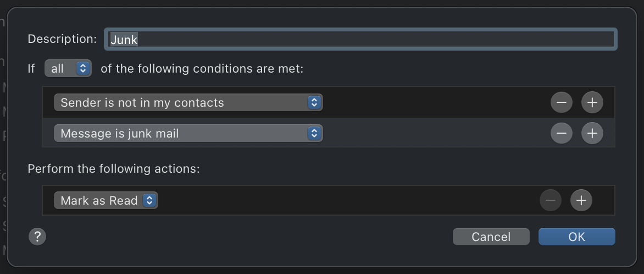Add a condition after the Sender condition
Viewport: 644px width, 274px height.
(x=592, y=102)
